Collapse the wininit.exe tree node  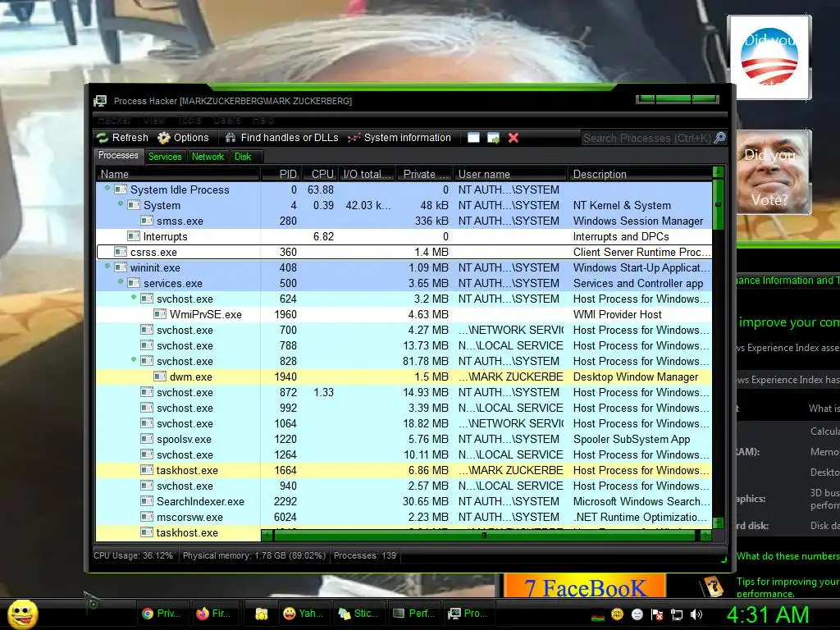point(107,266)
